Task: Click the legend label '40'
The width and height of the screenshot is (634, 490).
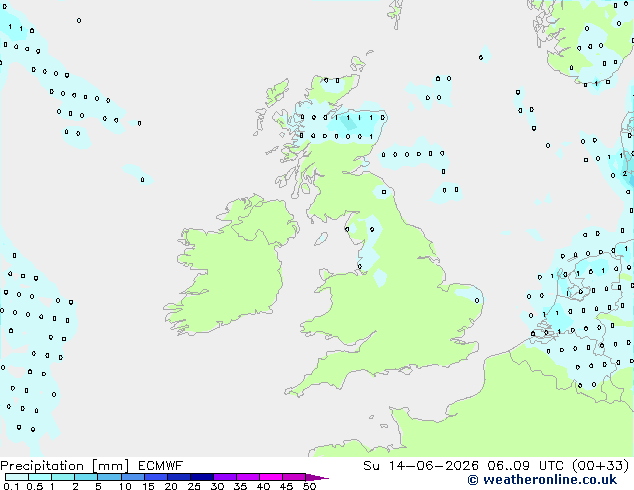Action: pos(263,486)
